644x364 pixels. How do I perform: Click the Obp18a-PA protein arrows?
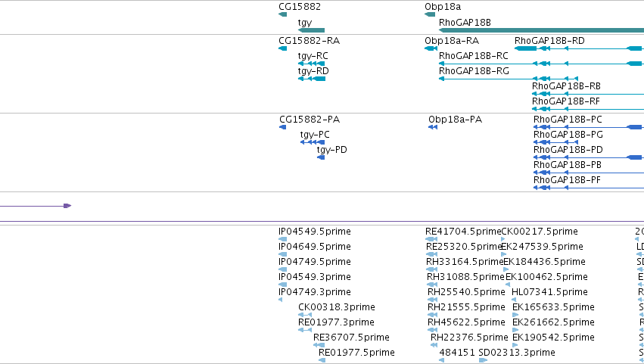point(433,127)
